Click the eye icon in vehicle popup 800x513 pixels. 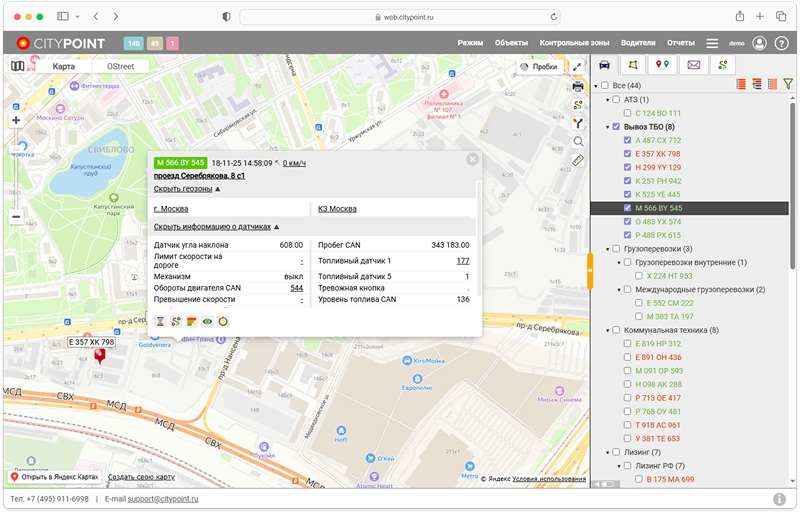(208, 321)
